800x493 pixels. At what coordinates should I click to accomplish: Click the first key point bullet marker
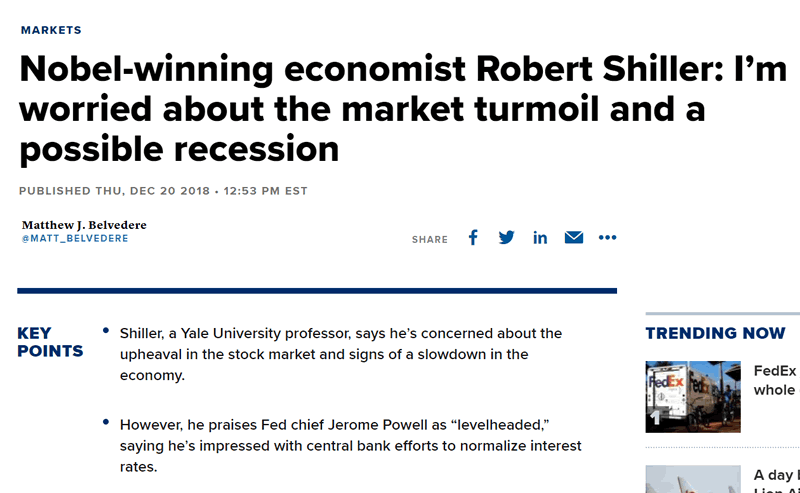click(x=106, y=330)
